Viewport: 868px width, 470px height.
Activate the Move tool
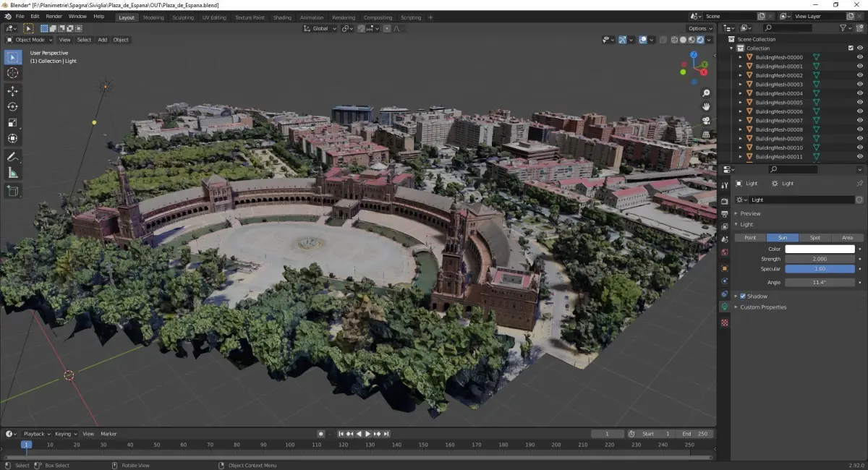[x=12, y=91]
